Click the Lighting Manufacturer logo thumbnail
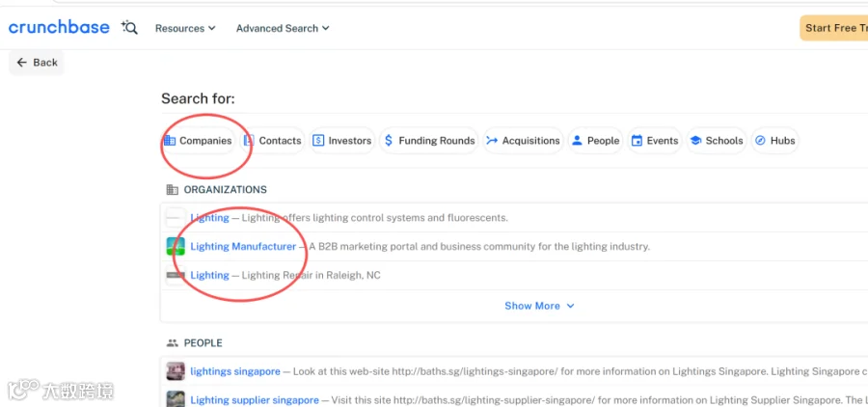868x407 pixels. tap(176, 246)
